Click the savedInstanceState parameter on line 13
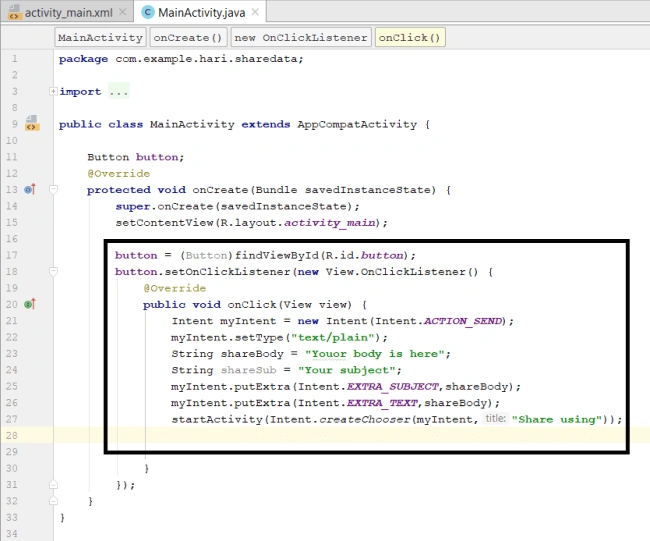This screenshot has width=650, height=541. [x=368, y=190]
